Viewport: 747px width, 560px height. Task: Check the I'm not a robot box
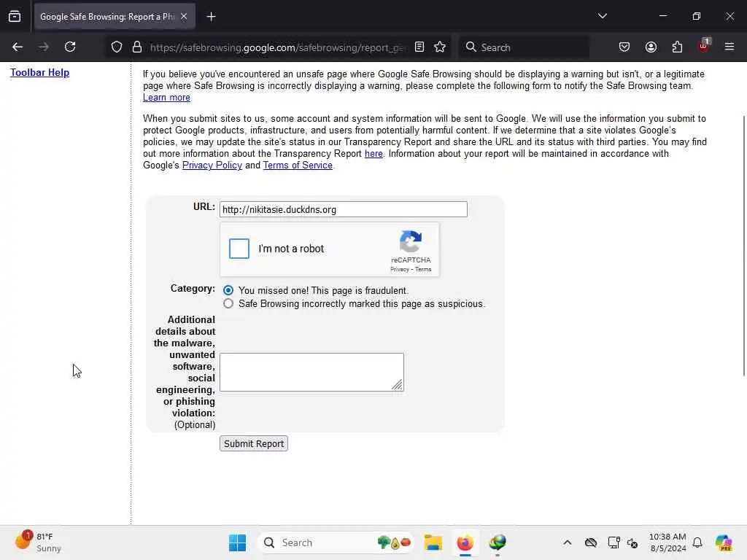click(239, 249)
